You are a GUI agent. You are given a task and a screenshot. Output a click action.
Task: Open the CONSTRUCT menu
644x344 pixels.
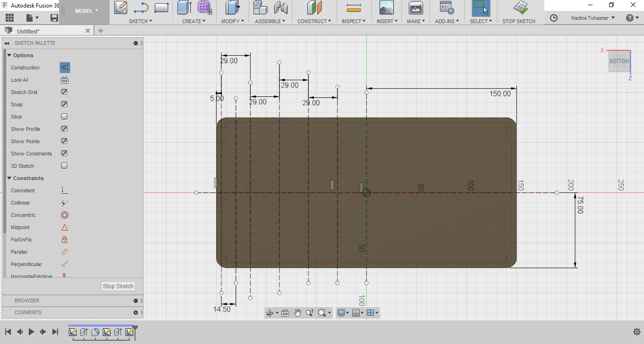[314, 21]
